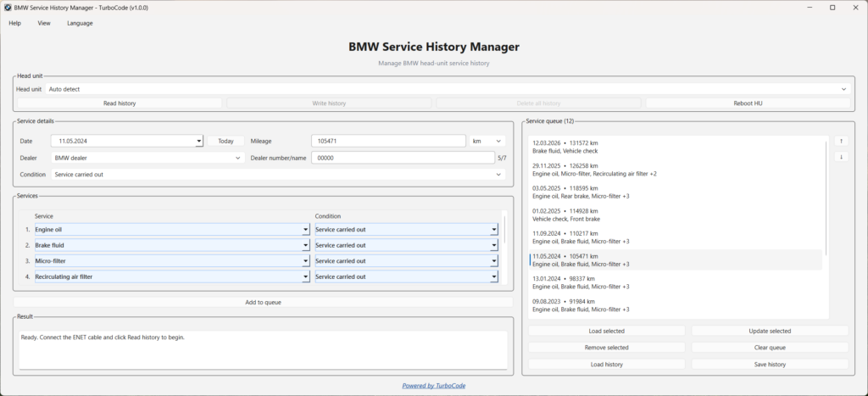This screenshot has width=868, height=396.
Task: Select queue entry 01.02.2025 114928 km
Action: (675, 215)
